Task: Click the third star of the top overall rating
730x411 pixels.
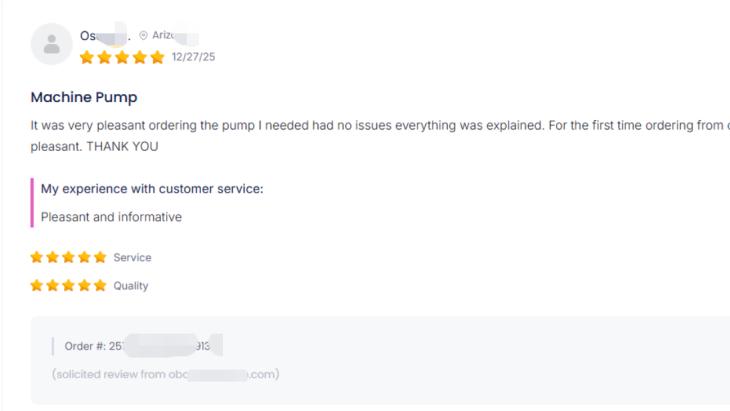Action: [x=122, y=57]
